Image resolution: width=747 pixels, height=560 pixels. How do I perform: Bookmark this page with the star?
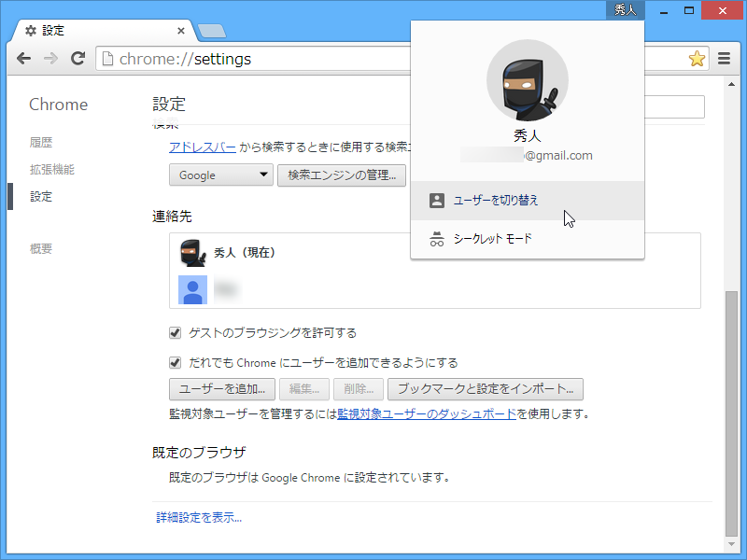click(697, 59)
